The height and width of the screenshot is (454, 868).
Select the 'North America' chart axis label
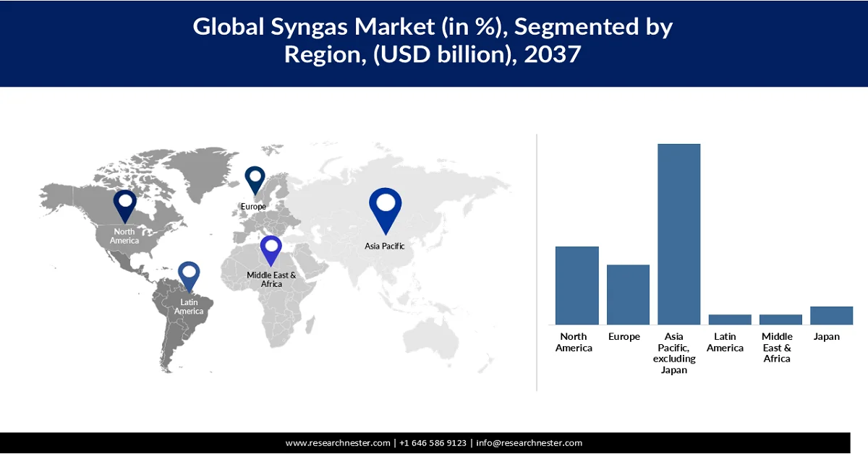point(574,342)
